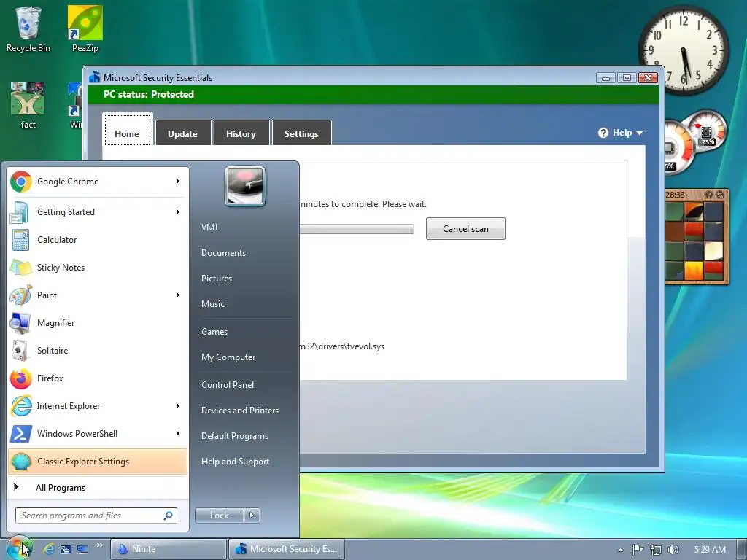Click the Start orb button
Viewport: 747px width, 560px height.
[x=18, y=548]
